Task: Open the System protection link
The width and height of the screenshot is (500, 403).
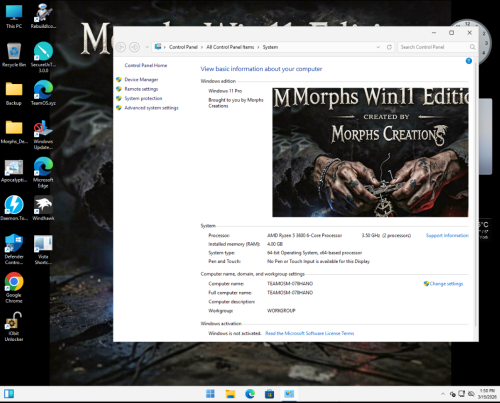Action: click(x=143, y=98)
